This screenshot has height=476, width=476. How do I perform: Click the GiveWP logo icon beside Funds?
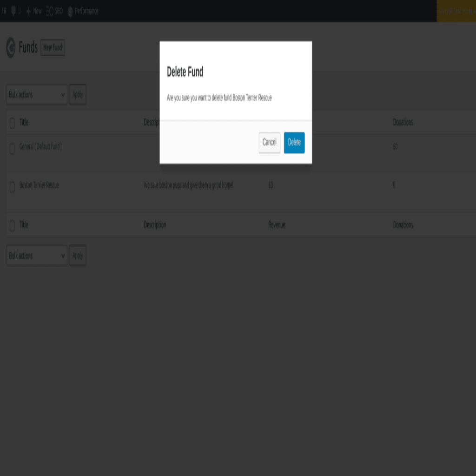11,47
